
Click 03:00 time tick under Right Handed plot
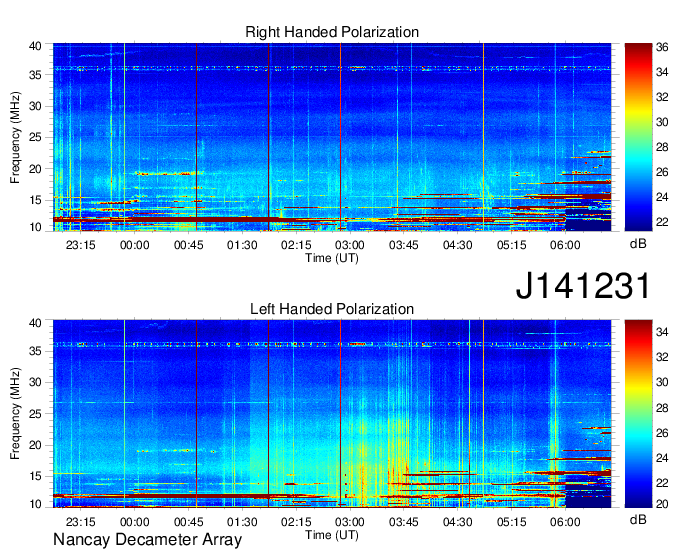pyautogui.click(x=350, y=245)
